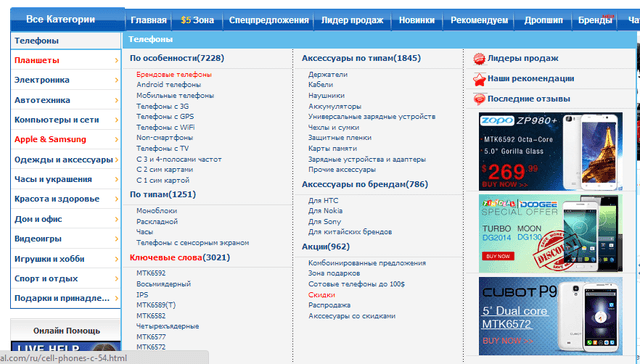This screenshot has width=640, height=364.
Task: Click the Лидеры продаж icon
Action: click(479, 59)
